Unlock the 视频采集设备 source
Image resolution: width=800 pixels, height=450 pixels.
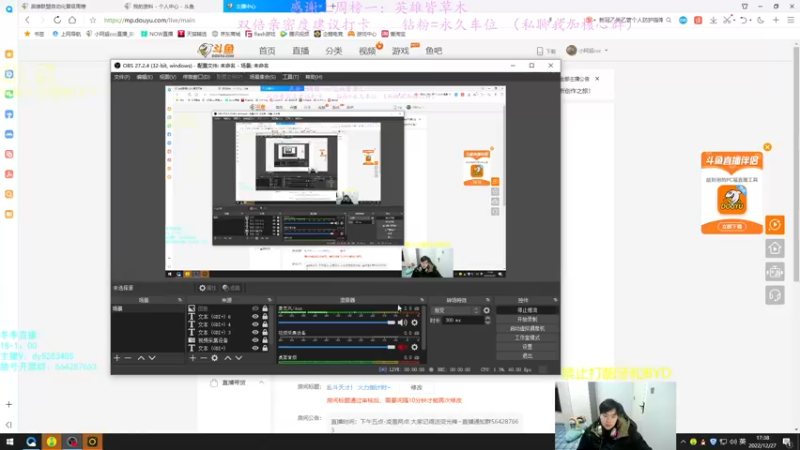coord(265,340)
